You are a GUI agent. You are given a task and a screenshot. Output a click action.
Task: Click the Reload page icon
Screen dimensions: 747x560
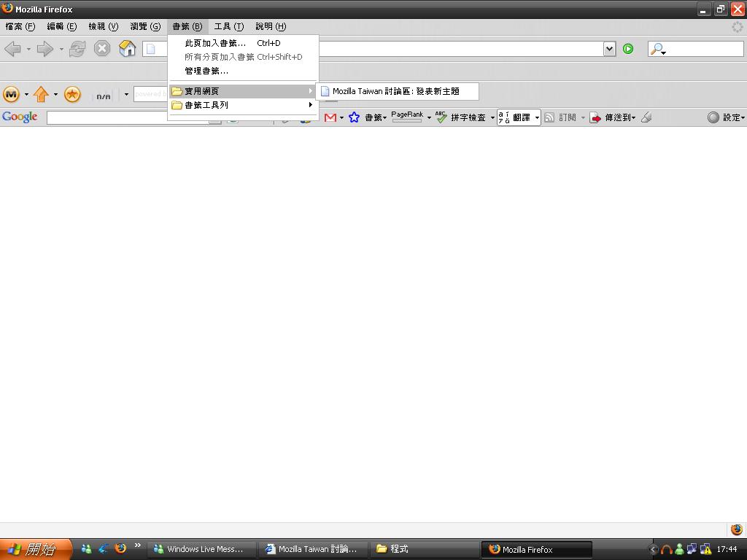pos(77,49)
